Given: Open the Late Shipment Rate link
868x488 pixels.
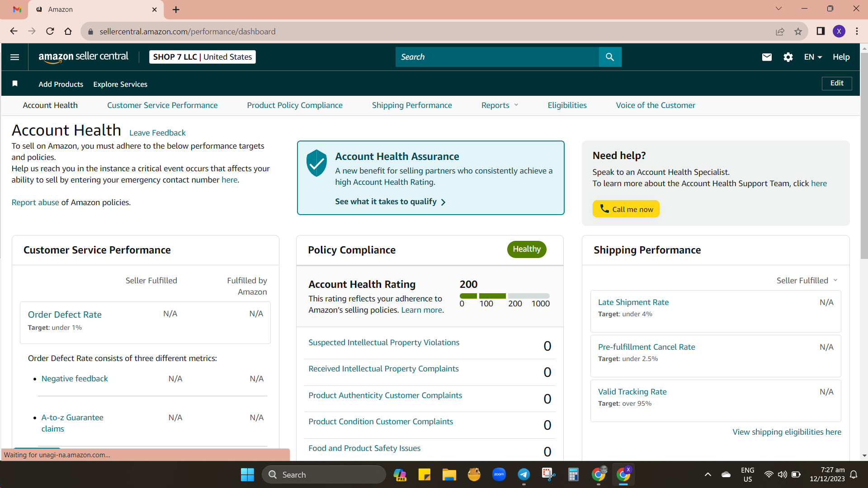Looking at the screenshot, I should pos(633,302).
